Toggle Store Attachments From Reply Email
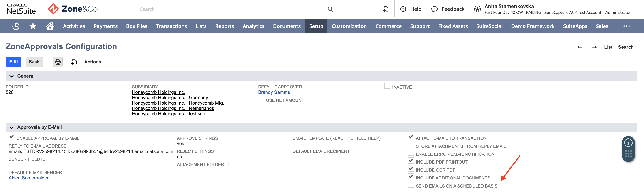Viewport: 644px width, 192px height. [x=411, y=145]
